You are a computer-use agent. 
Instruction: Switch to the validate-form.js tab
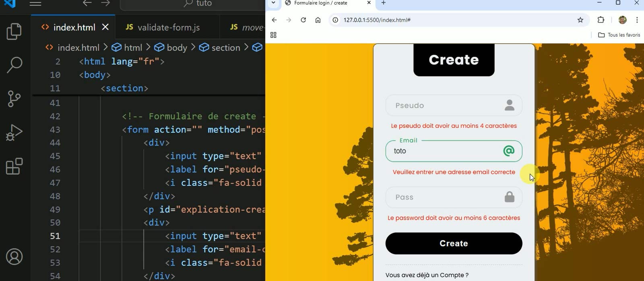[x=163, y=27]
